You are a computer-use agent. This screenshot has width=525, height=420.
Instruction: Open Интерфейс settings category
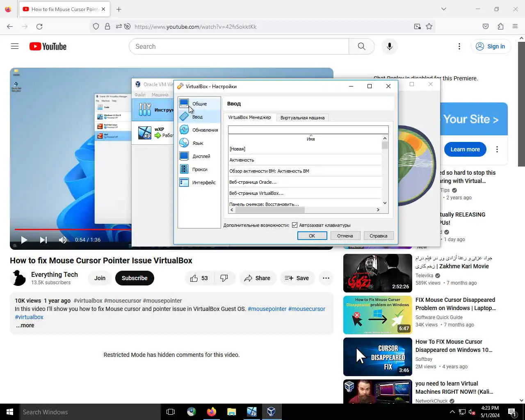click(199, 183)
